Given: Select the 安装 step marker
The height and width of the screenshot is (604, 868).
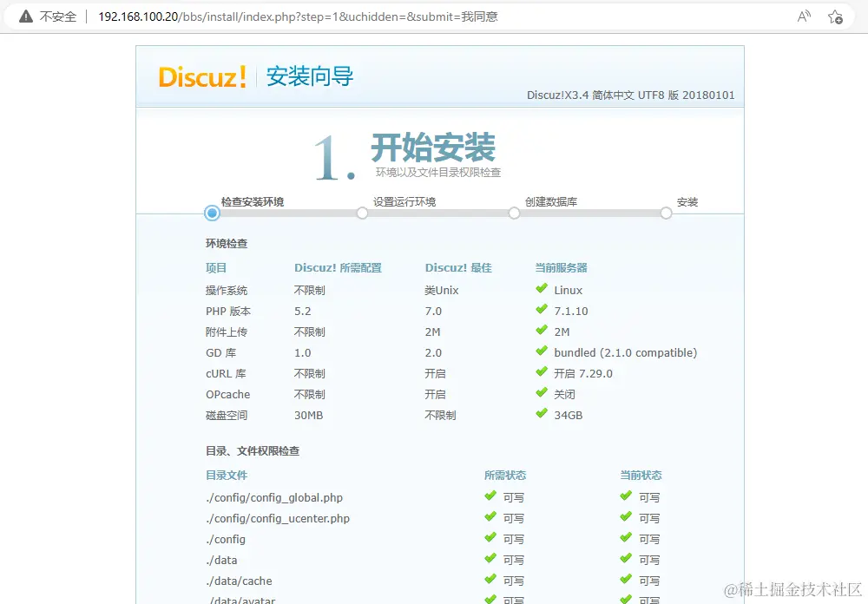Looking at the screenshot, I should [x=666, y=213].
